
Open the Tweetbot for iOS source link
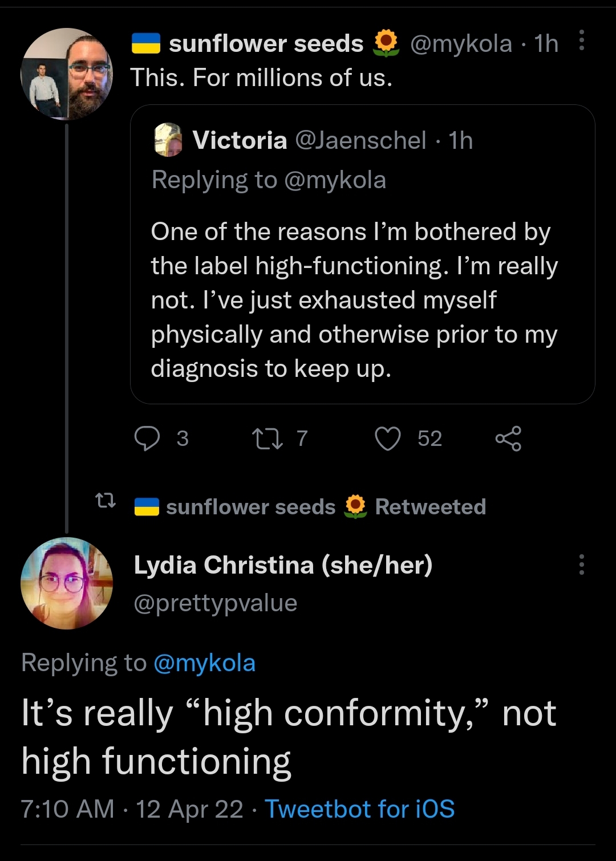(359, 809)
